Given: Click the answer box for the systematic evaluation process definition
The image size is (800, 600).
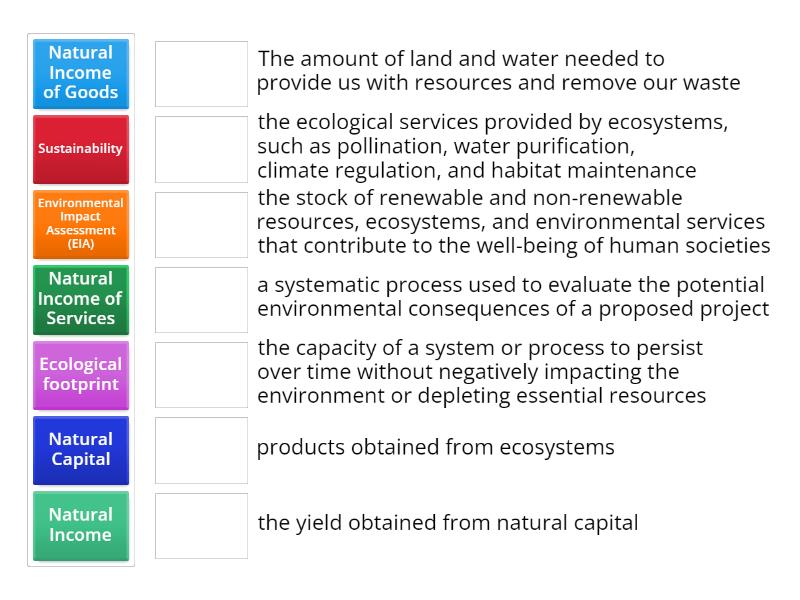Looking at the screenshot, I should (x=200, y=299).
